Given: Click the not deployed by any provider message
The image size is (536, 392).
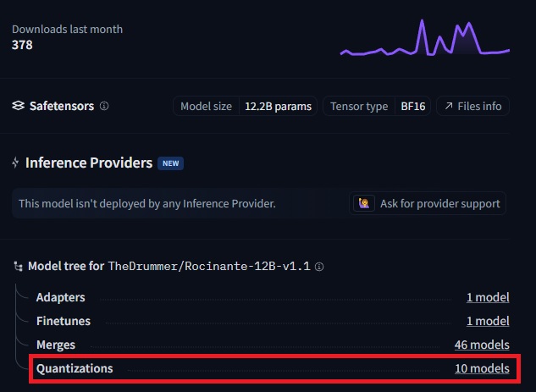Looking at the screenshot, I should click(x=147, y=204).
